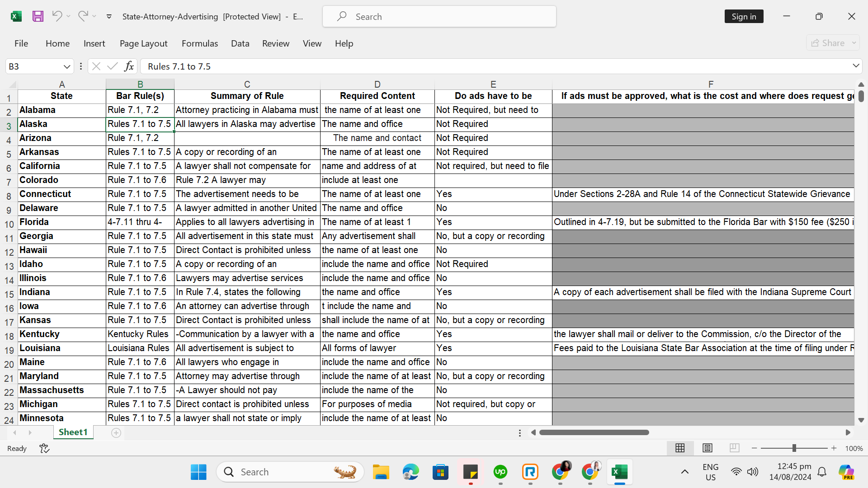The width and height of the screenshot is (868, 488).
Task: Click the Redo arrow icon
Action: (x=83, y=16)
